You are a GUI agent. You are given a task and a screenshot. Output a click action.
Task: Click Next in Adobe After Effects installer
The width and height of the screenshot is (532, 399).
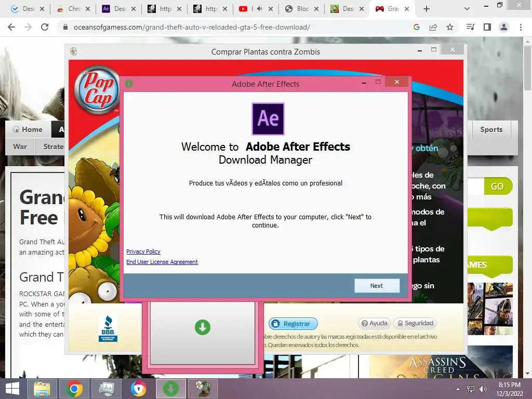click(377, 286)
